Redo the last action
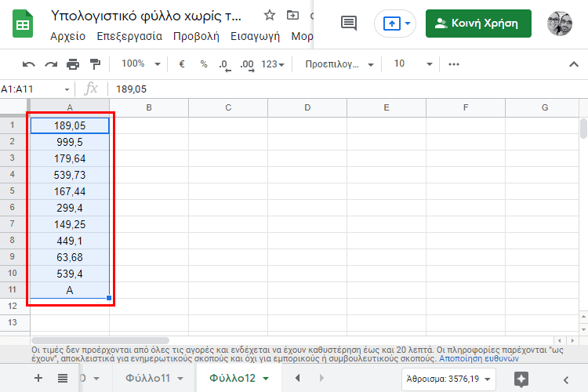588x392 pixels. (x=51, y=64)
